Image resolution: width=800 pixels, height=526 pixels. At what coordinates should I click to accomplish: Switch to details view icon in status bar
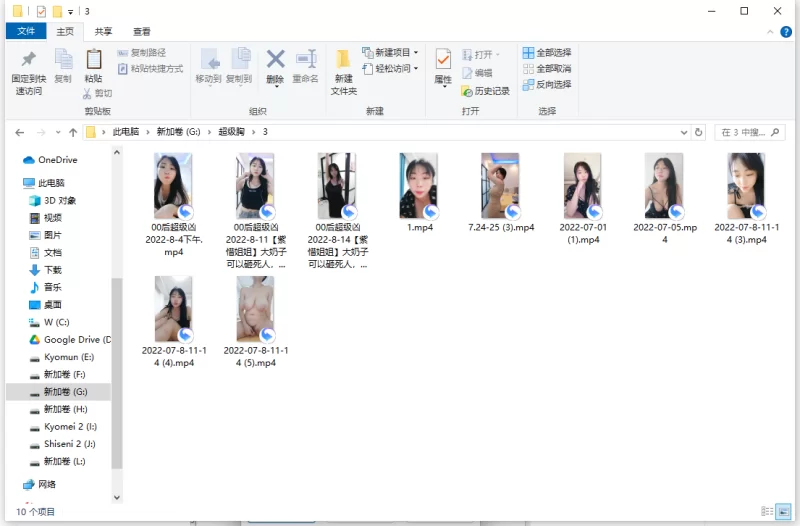coord(767,511)
